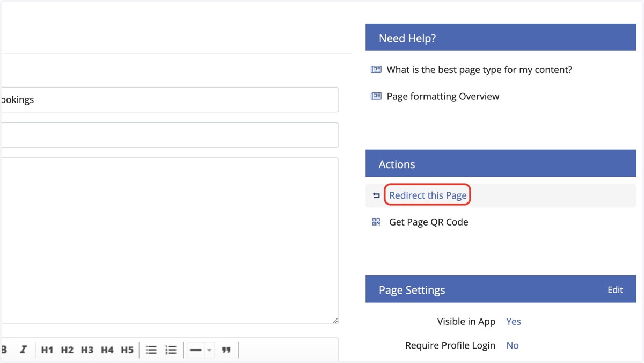Open 'What is the best page type' article
The width and height of the screenshot is (644, 363).
pos(479,70)
